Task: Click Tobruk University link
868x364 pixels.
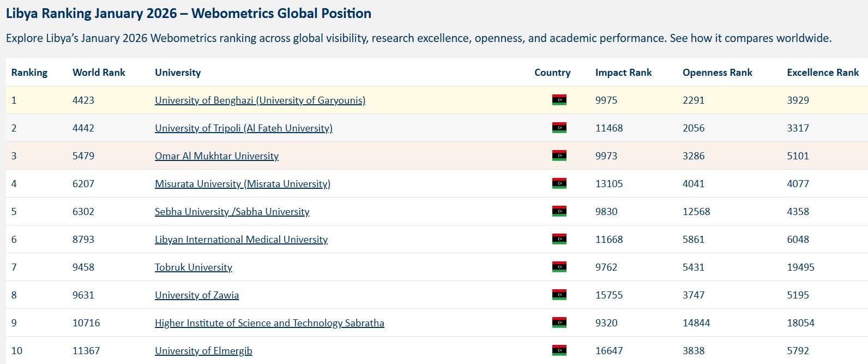Action: (x=194, y=267)
